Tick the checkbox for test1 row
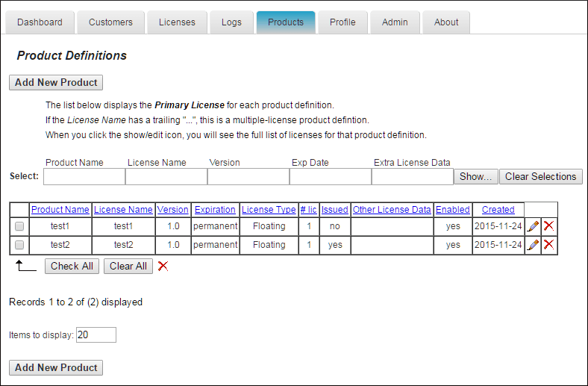This screenshot has width=588, height=386. point(19,225)
